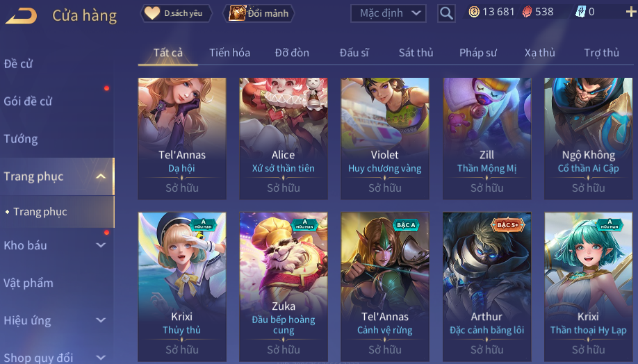Open Violet Huy chương vàng skin card

click(x=385, y=138)
